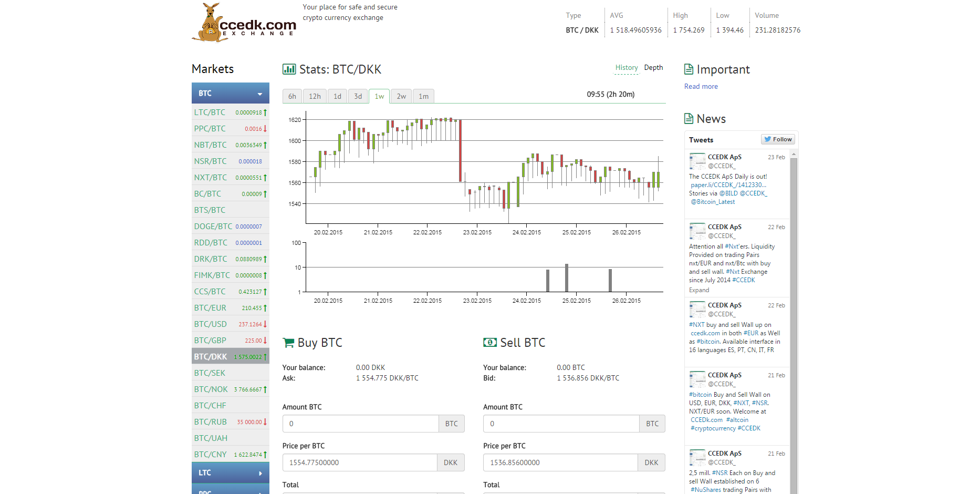Select the 1w chart range tab
The width and height of the screenshot is (980, 494).
point(379,96)
